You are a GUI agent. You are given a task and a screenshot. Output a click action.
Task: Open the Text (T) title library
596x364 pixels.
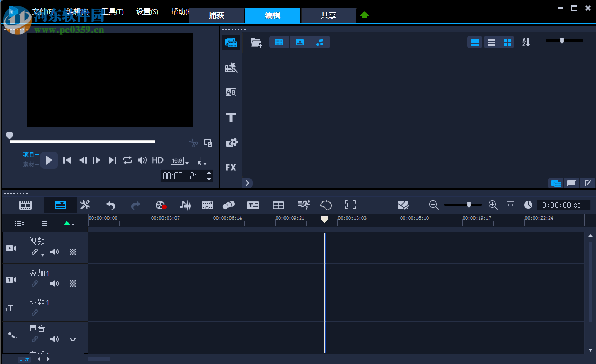click(x=231, y=117)
